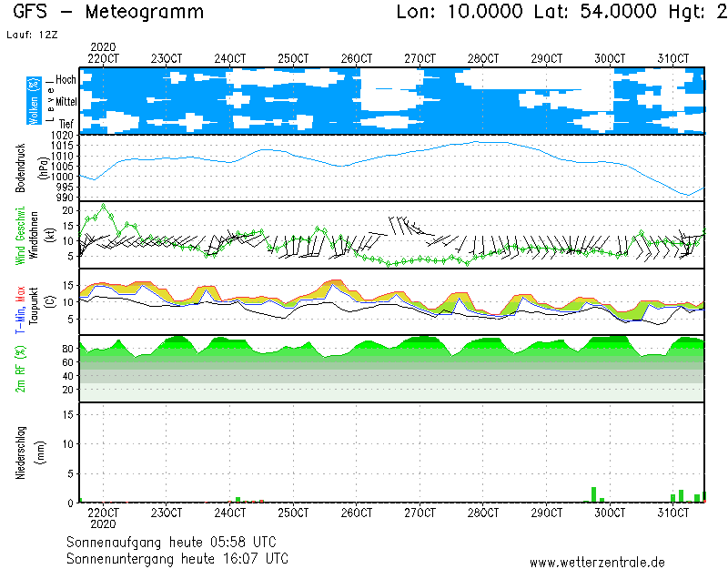Screen dimensions: 728x569
Task: Click the T-Min, Max temperature axis label
Action: 21,310
